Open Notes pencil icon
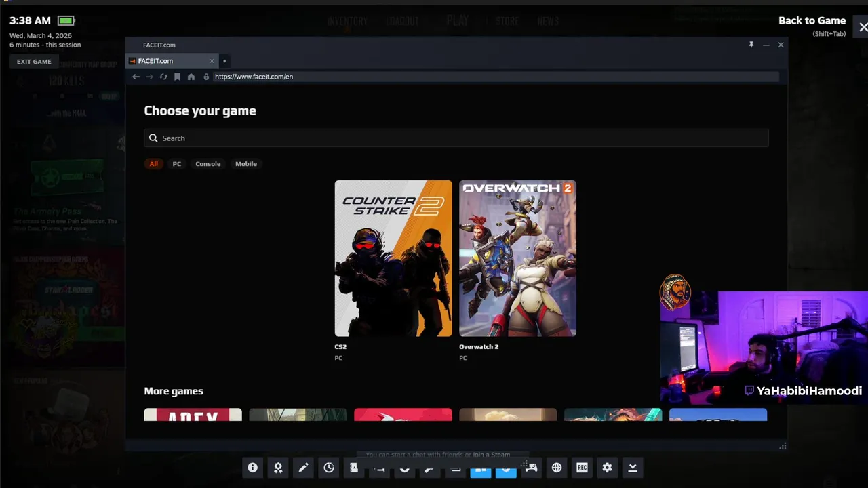Viewport: 868px width, 488px height. [x=303, y=468]
